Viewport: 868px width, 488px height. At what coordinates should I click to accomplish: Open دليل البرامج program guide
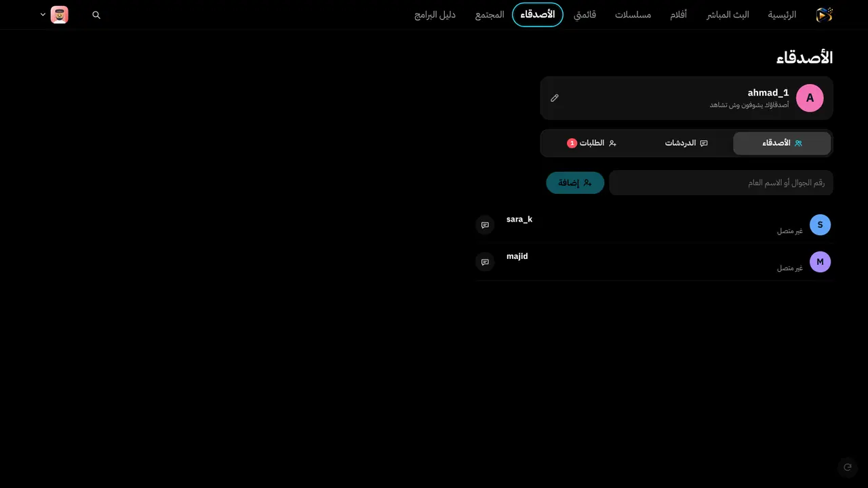tap(435, 14)
